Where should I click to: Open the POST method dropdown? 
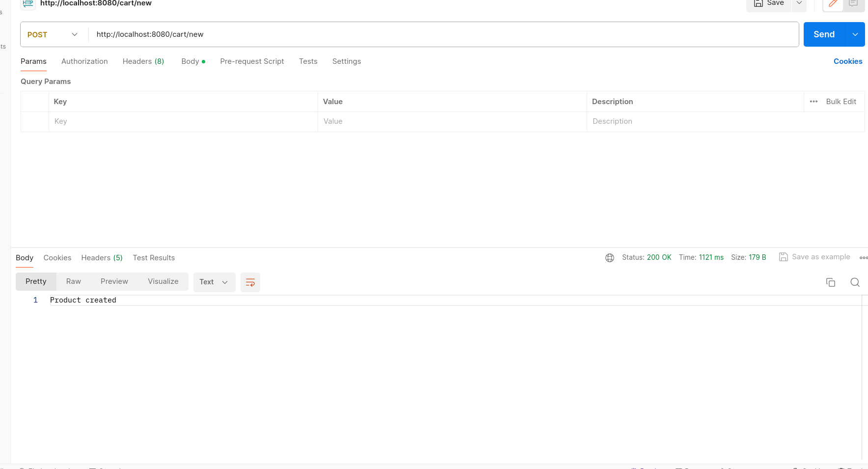pyautogui.click(x=53, y=34)
